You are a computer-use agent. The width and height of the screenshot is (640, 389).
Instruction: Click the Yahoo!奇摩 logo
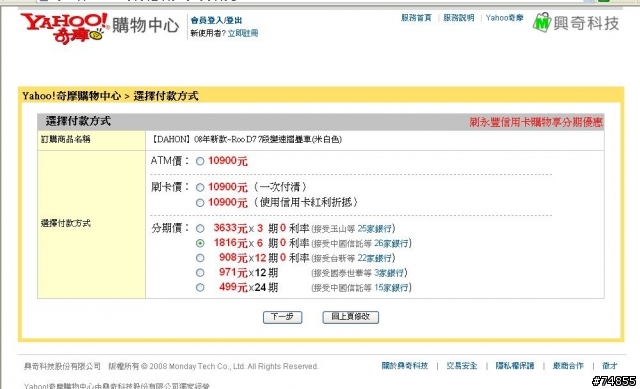[64, 28]
